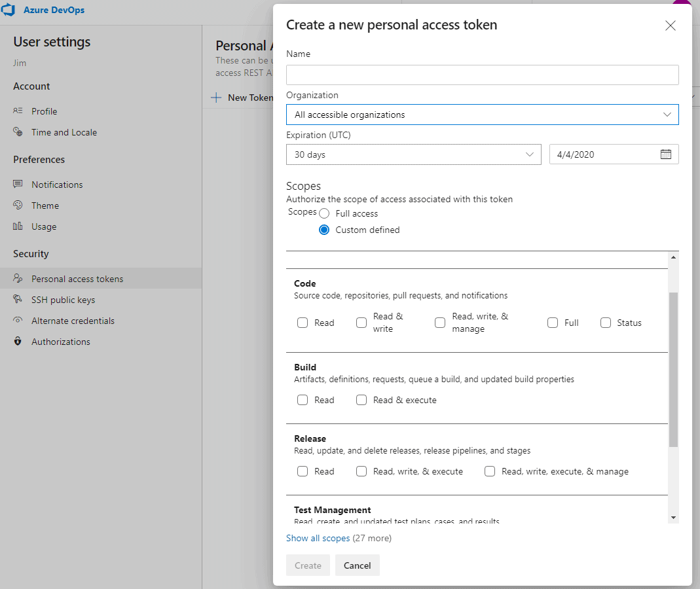Click into the token Name field
Viewport: 700px width, 589px height.
pos(482,75)
